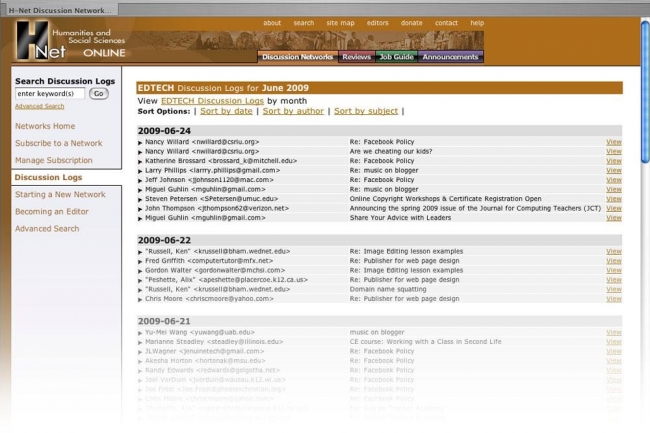View the Domain name squatting message
The image size is (650, 433).
(614, 289)
